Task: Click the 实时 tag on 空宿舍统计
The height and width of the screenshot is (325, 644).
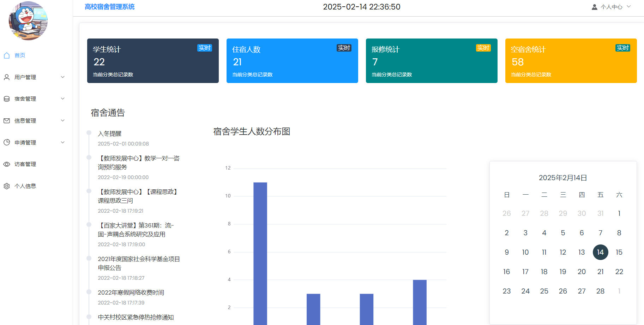Action: click(623, 48)
